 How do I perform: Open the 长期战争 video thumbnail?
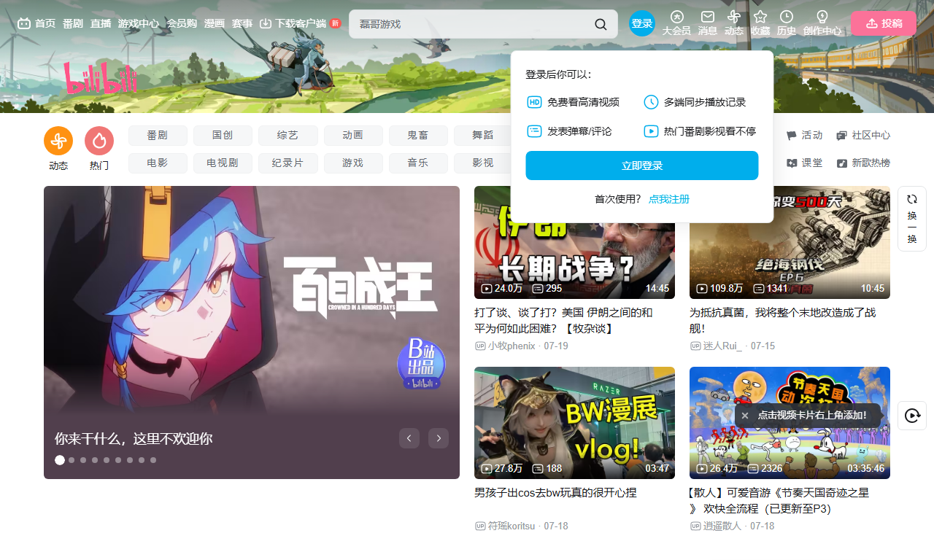tap(574, 242)
